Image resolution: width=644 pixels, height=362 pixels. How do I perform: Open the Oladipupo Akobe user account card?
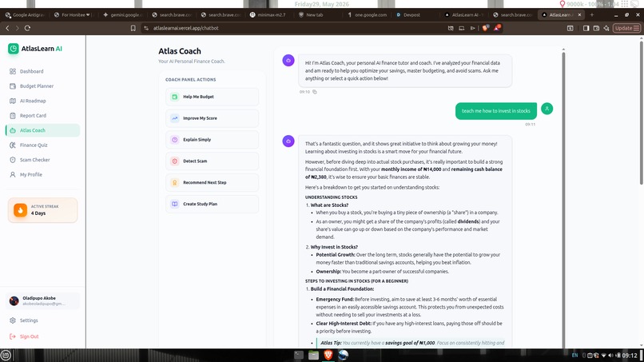point(42,300)
